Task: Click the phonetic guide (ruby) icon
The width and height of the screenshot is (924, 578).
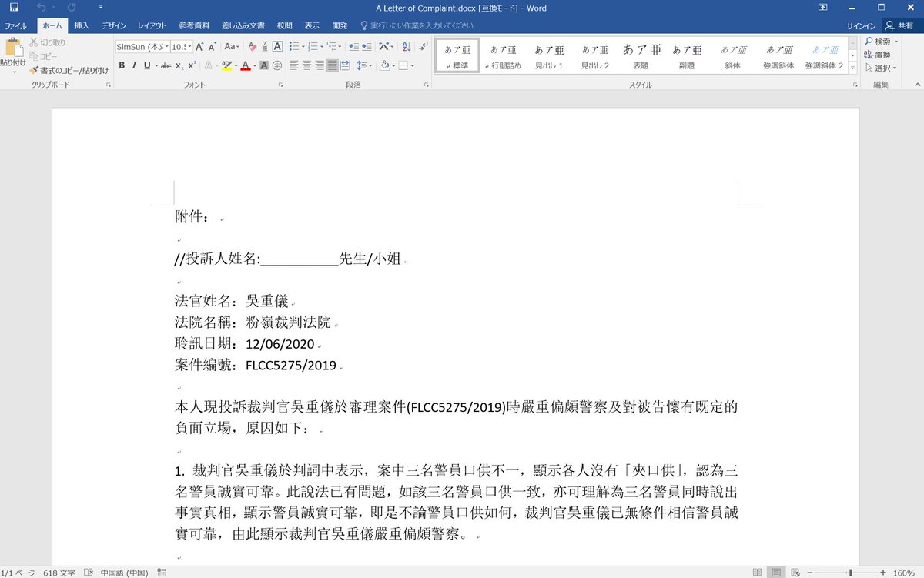Action: pos(265,47)
